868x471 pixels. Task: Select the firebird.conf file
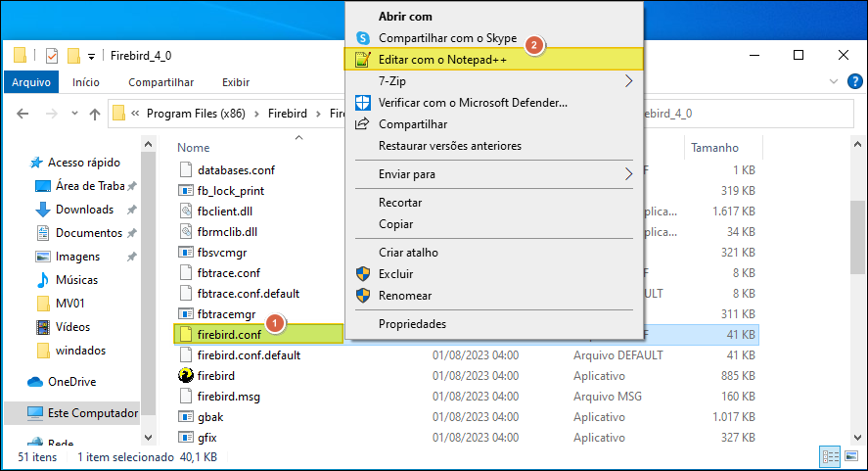(229, 335)
